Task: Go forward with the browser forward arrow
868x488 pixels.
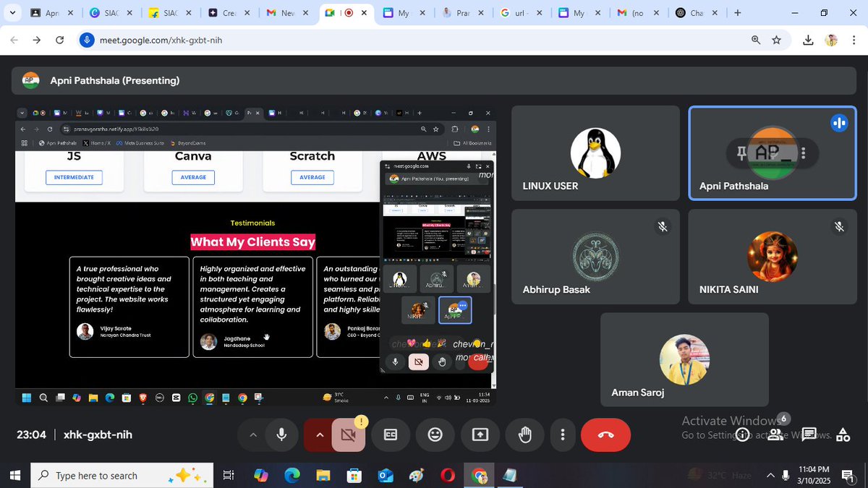Action: (x=36, y=40)
